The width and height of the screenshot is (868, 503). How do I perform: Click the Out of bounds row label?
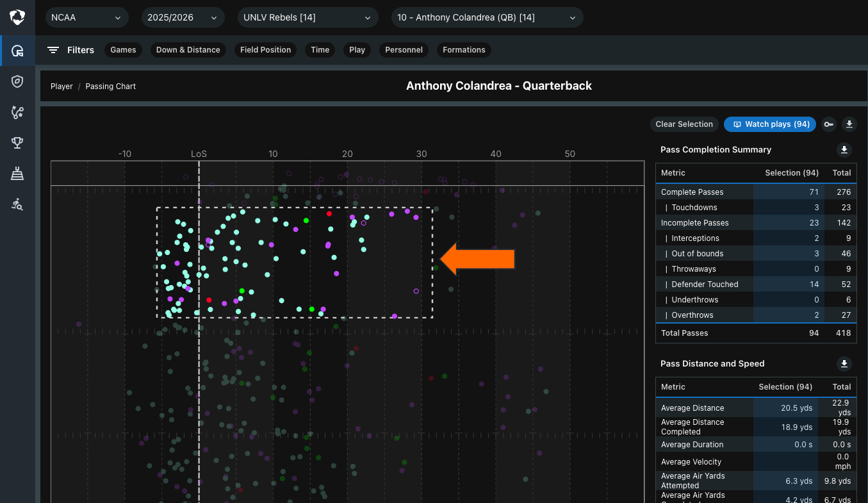698,254
